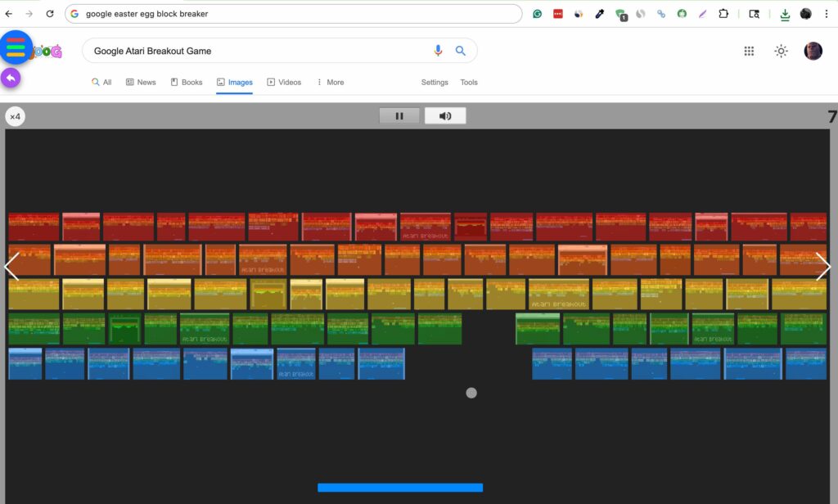This screenshot has width=838, height=504.
Task: Mute the game sound
Action: point(445,116)
